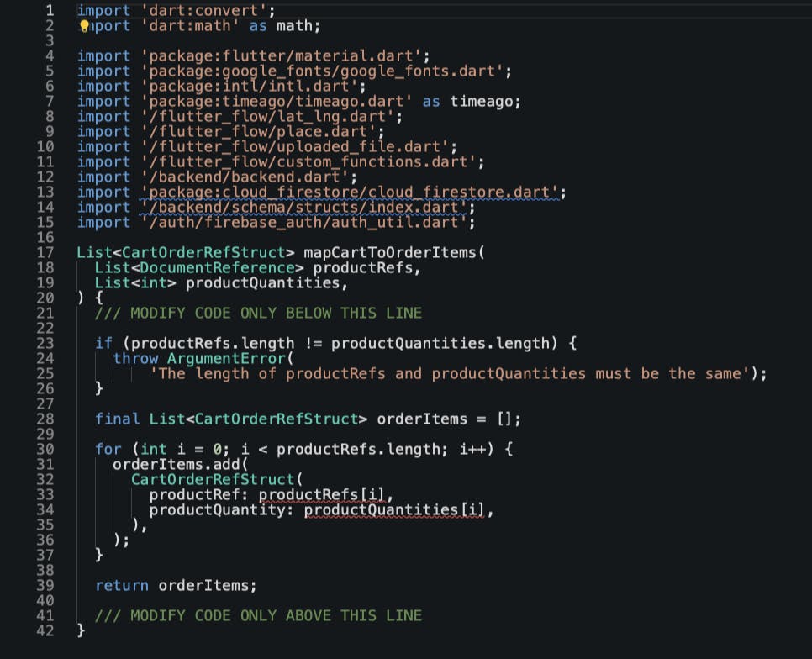Click the lightbulb quick-fix icon on line 2
Viewport: 812px width, 659px height.
84,26
